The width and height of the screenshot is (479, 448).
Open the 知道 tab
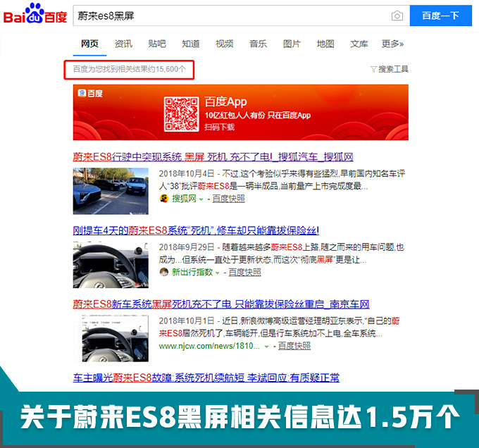(x=191, y=44)
